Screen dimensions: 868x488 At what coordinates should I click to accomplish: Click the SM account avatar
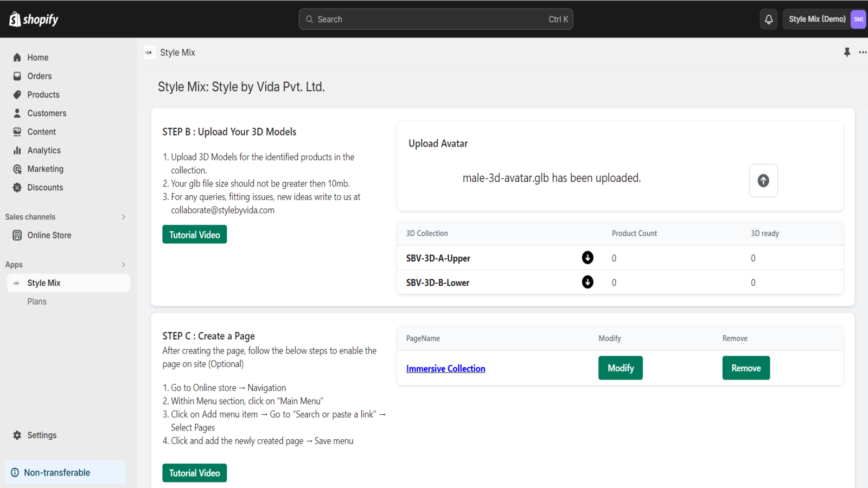858,20
